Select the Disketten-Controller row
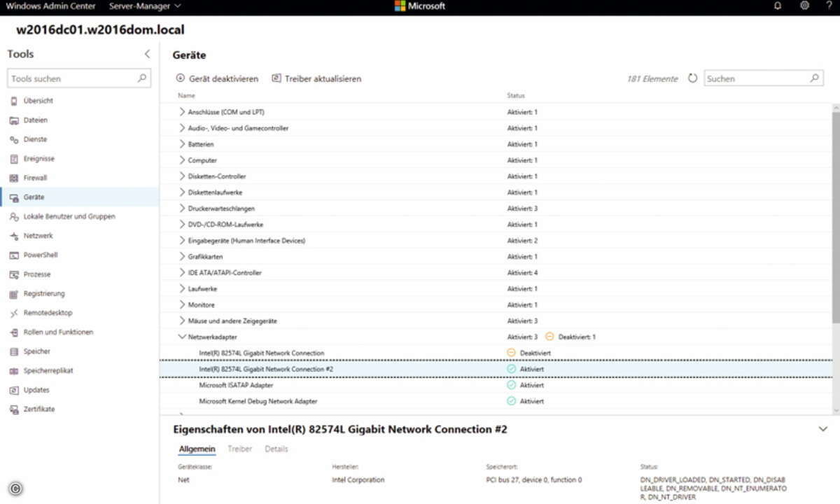The height and width of the screenshot is (504, 840). pyautogui.click(x=496, y=176)
